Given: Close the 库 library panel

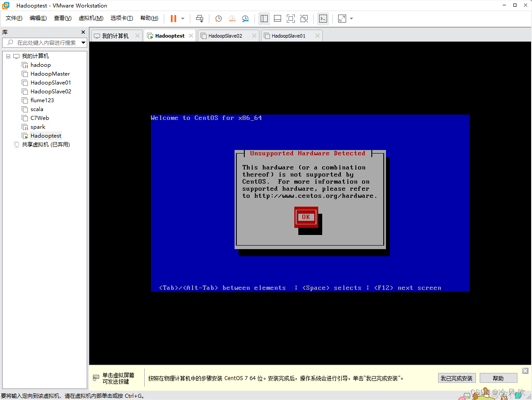Looking at the screenshot, I should 83,32.
